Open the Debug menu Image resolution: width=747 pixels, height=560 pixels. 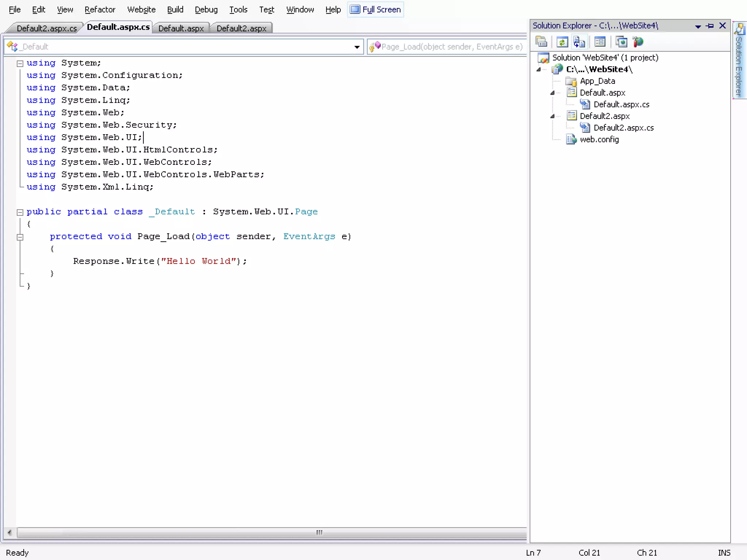coord(206,10)
